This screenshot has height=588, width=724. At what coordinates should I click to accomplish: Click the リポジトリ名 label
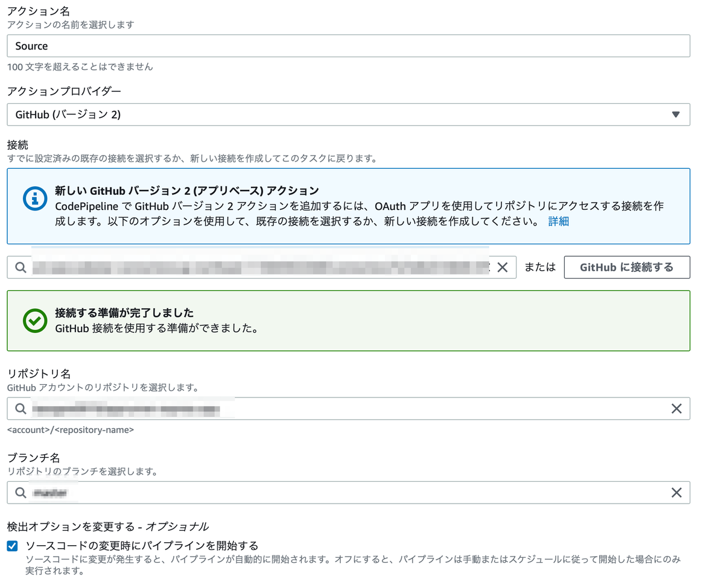tap(39, 373)
